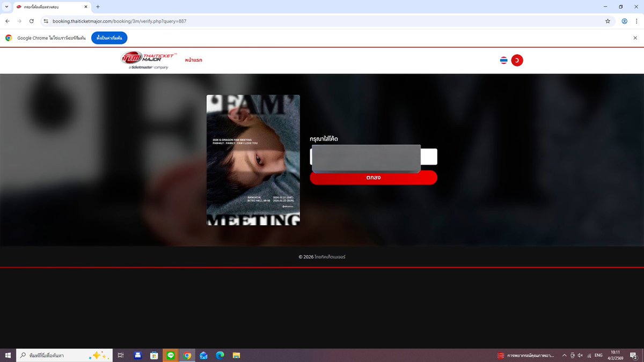Show hidden tray icons with the chevron

point(564,355)
